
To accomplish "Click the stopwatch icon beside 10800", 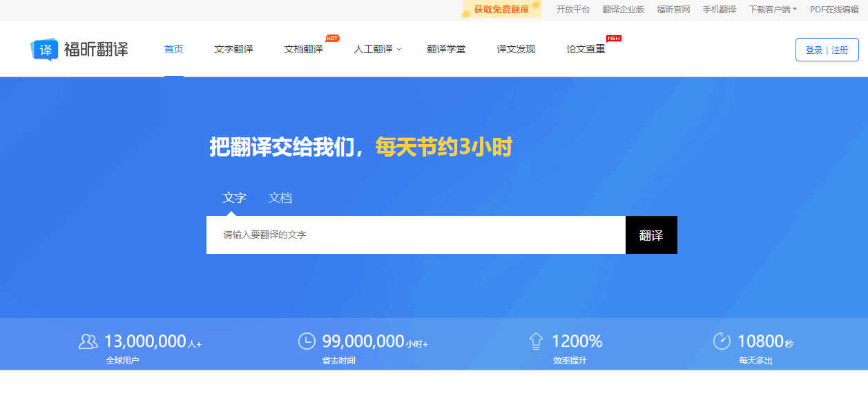I will pos(722,341).
